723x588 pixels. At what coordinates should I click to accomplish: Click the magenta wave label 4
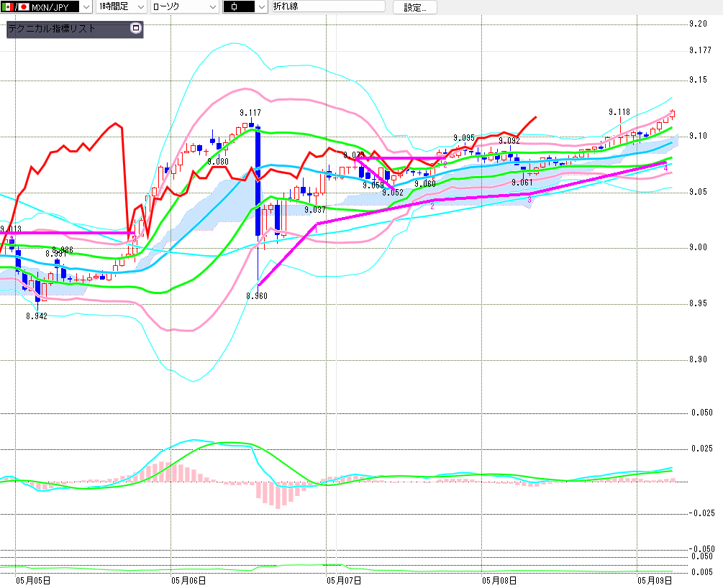click(665, 169)
